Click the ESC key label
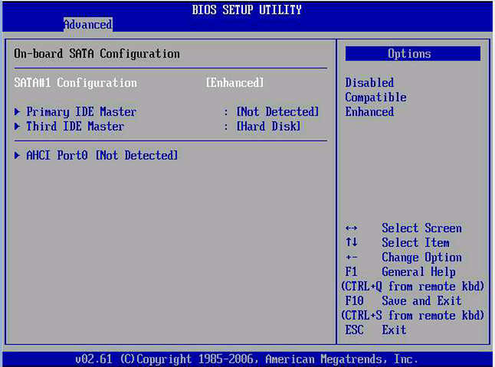 tap(354, 330)
